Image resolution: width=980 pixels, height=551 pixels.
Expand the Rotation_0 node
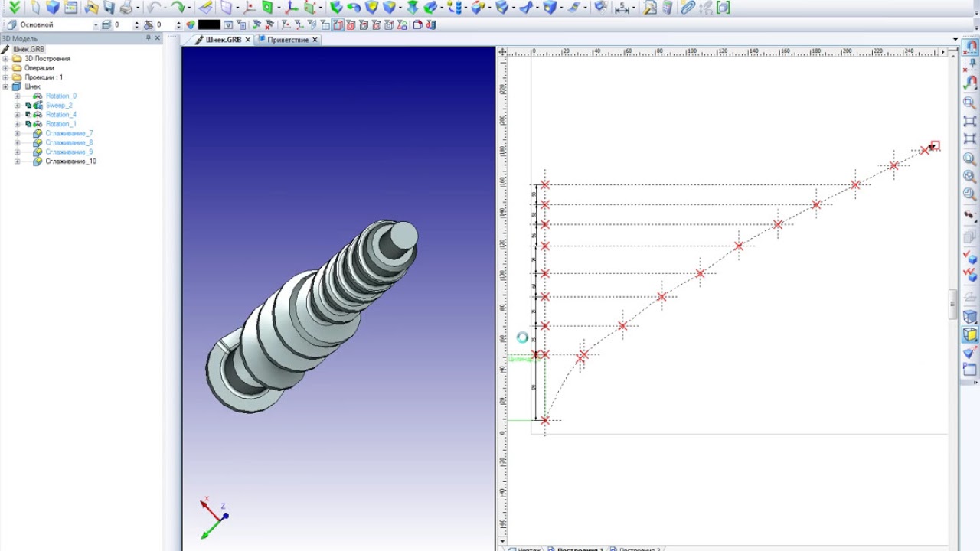(17, 96)
